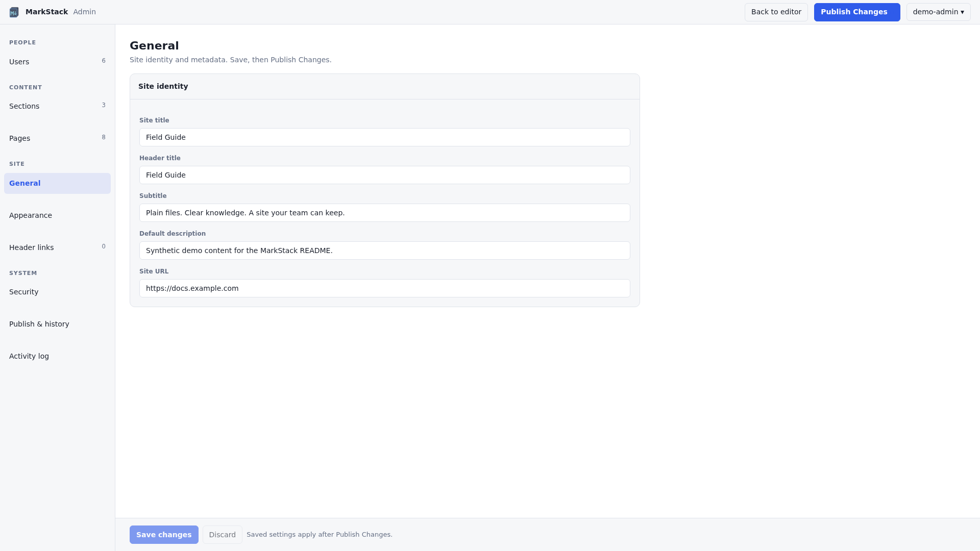Click into the Header title input
This screenshot has height=551, width=980.
click(x=385, y=175)
